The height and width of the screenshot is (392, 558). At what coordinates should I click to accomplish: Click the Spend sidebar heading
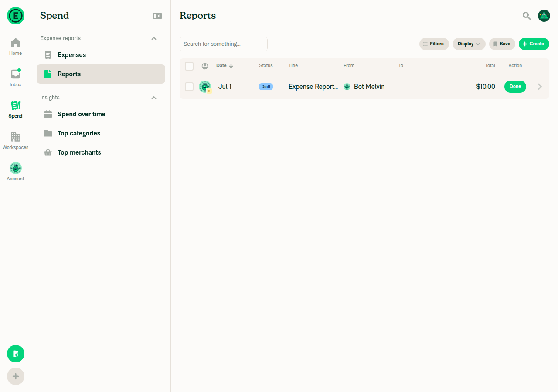[54, 16]
